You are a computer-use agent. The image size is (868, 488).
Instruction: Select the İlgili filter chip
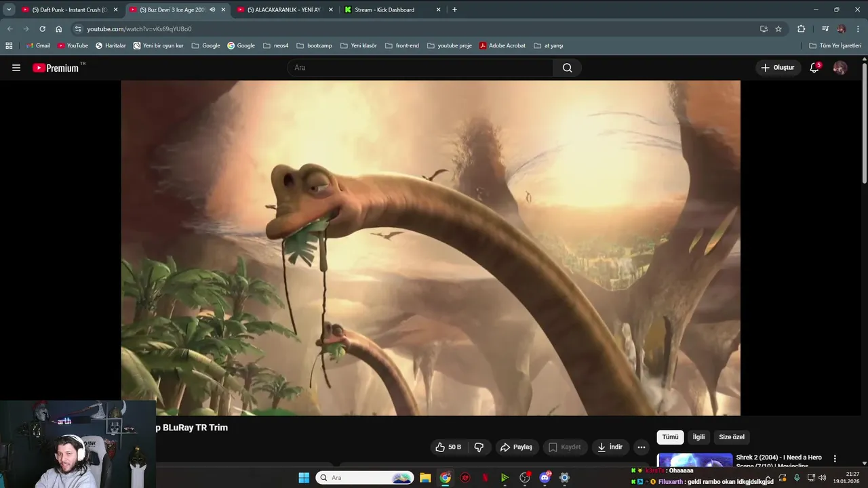698,437
